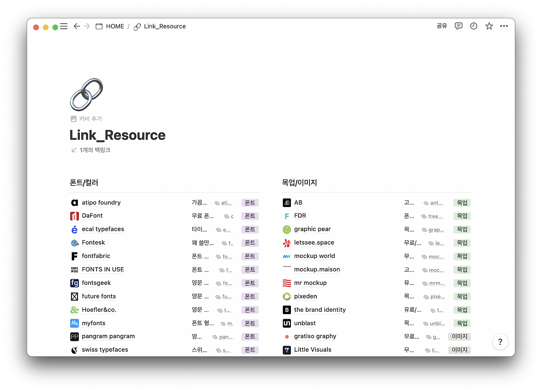
Task: Open the brand identity row icon
Action: coord(287,310)
